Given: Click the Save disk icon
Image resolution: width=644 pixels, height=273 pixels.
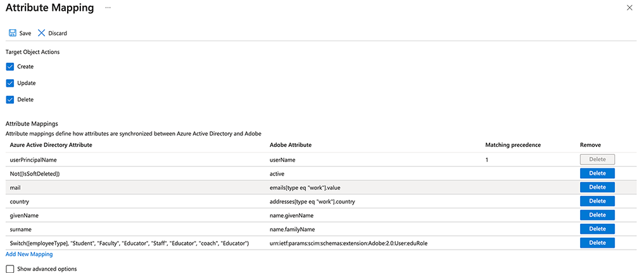Looking at the screenshot, I should [13, 33].
